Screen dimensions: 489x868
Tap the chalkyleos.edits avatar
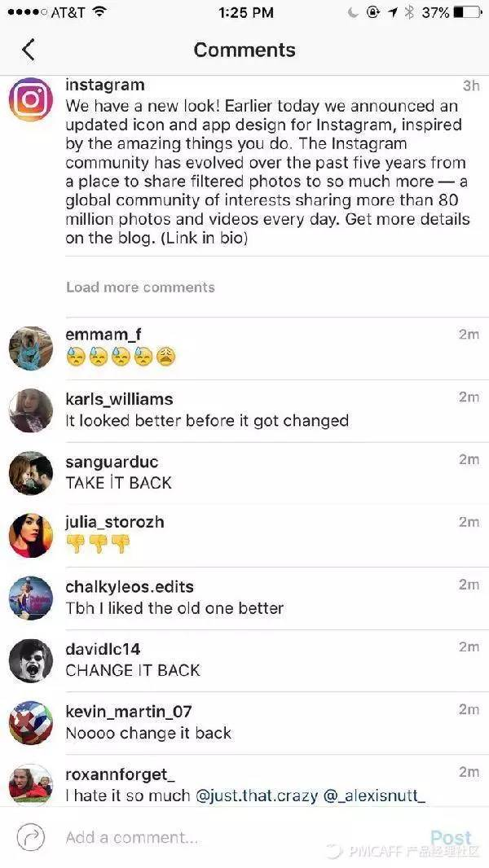pyautogui.click(x=31, y=598)
